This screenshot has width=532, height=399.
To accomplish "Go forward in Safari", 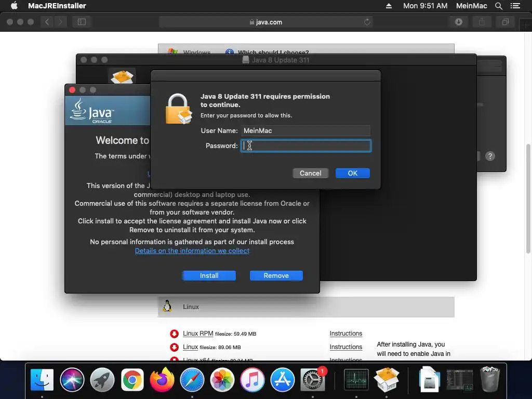I will tap(60, 22).
